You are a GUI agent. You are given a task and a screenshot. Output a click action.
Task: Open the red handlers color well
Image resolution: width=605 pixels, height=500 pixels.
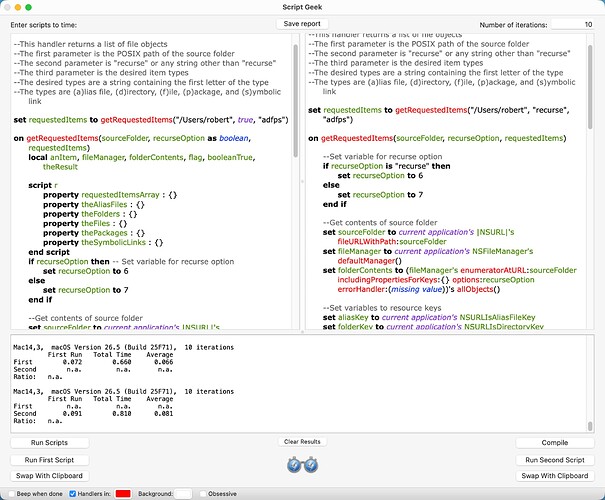[x=123, y=494]
